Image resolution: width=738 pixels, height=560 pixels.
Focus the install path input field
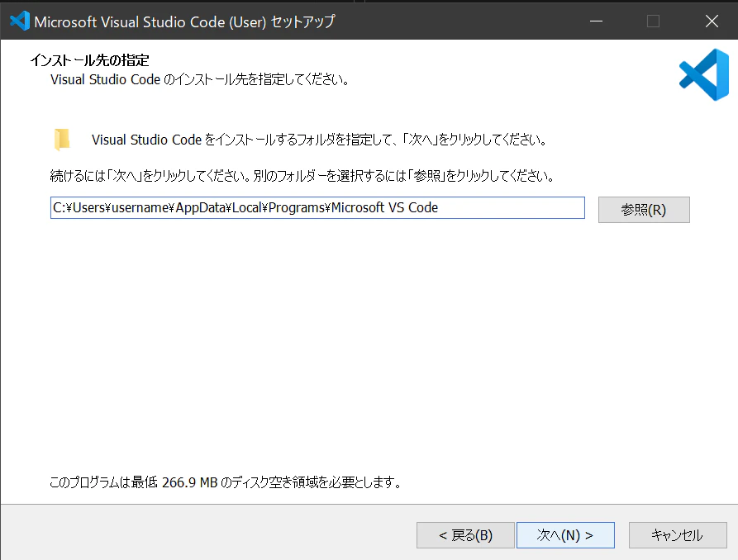[x=317, y=207]
